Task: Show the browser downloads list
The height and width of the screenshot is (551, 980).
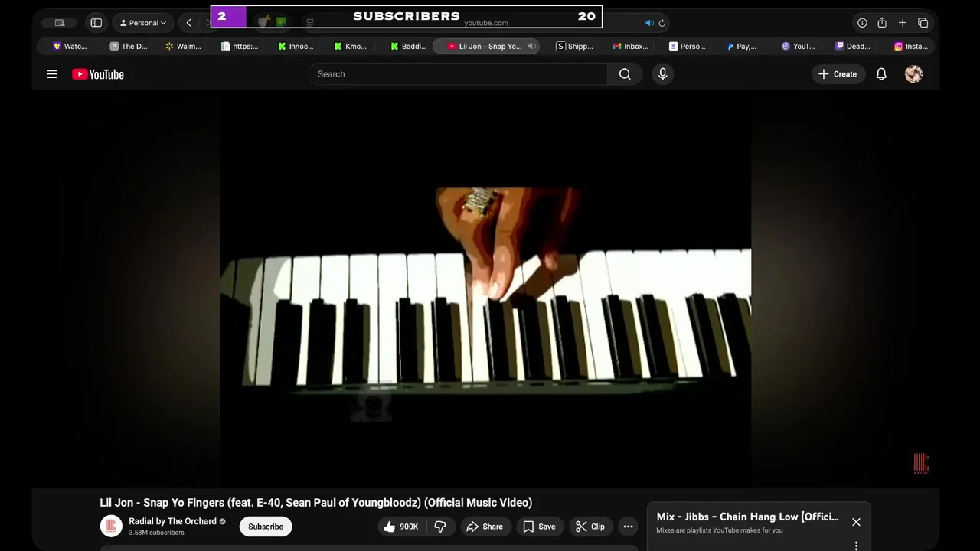Action: pos(862,23)
